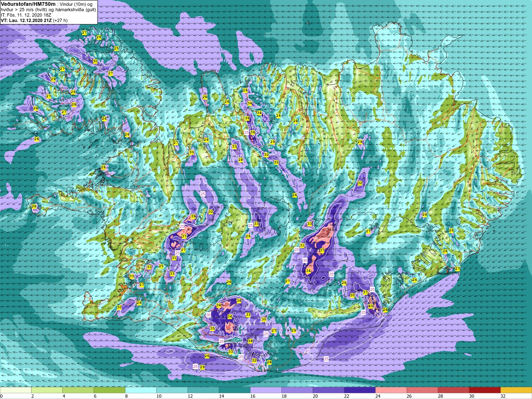Click the pale yellow 0–2 legend swatch
Image resolution: width=532 pixels, height=399 pixels.
click(x=16, y=390)
